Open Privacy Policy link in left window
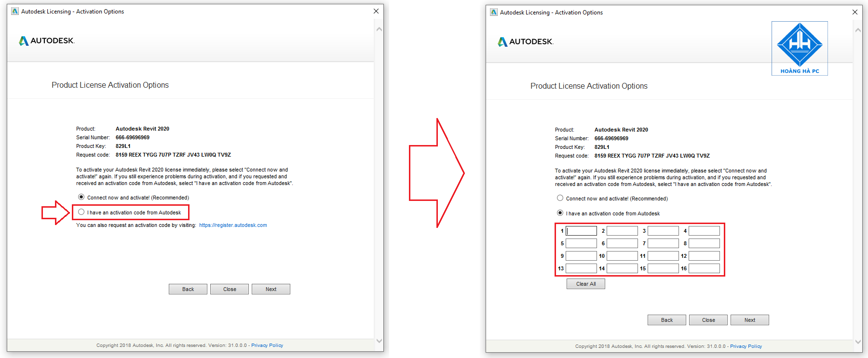The image size is (868, 358). tap(267, 345)
